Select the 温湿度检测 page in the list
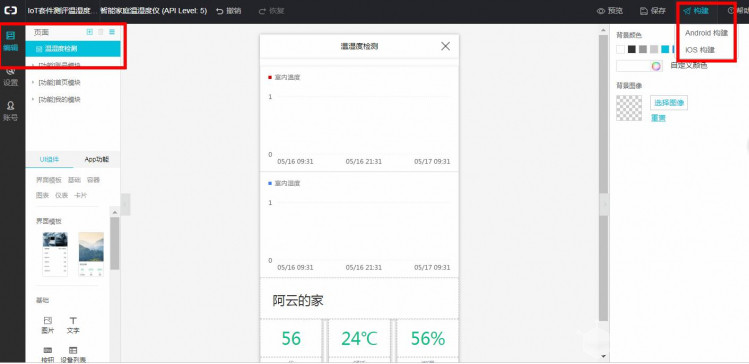749x364 pixels. 73,49
